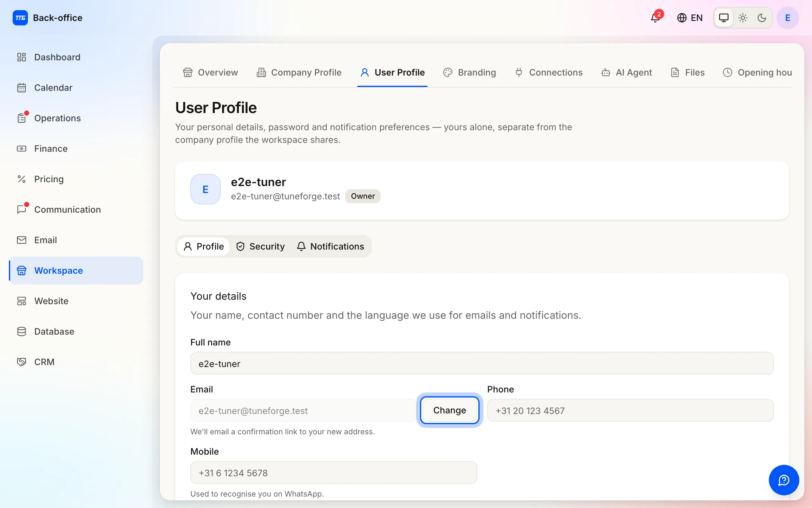Click into the Full name field
This screenshot has width=812, height=508.
pos(482,364)
